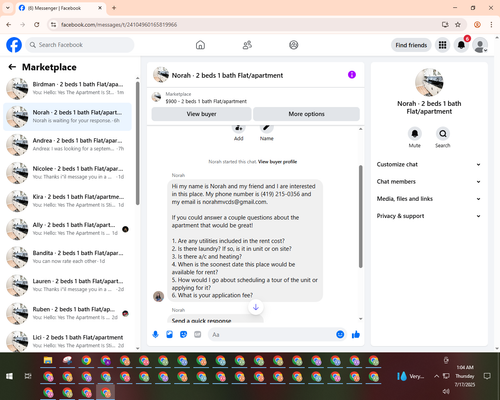This screenshot has width=500, height=400.
Task: Select the Norah conversation in list
Action: click(x=68, y=117)
